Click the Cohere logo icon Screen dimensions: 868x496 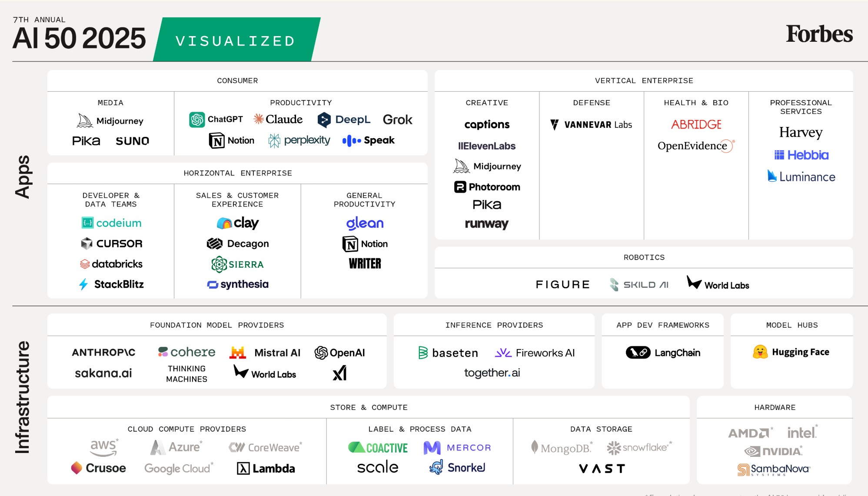coord(163,352)
